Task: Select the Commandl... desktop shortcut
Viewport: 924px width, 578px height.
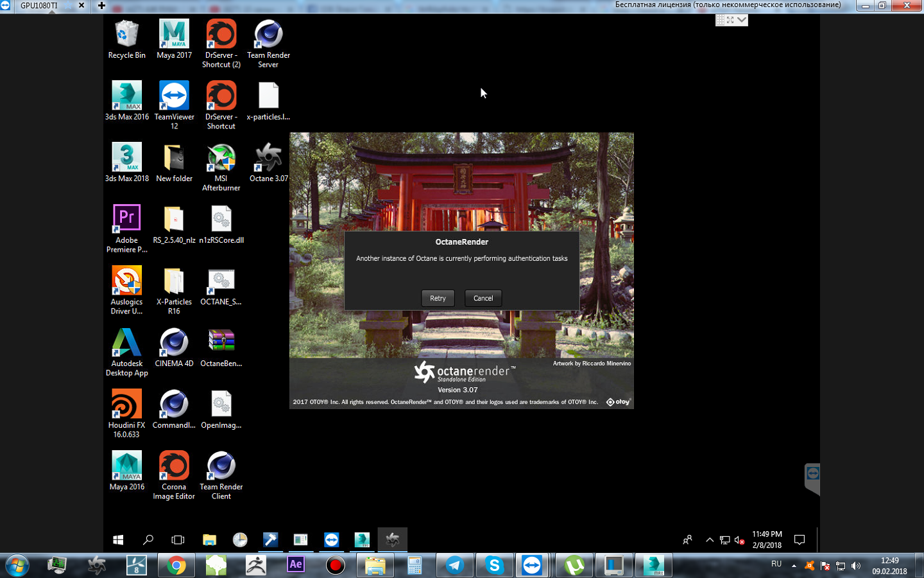Action: pyautogui.click(x=174, y=409)
